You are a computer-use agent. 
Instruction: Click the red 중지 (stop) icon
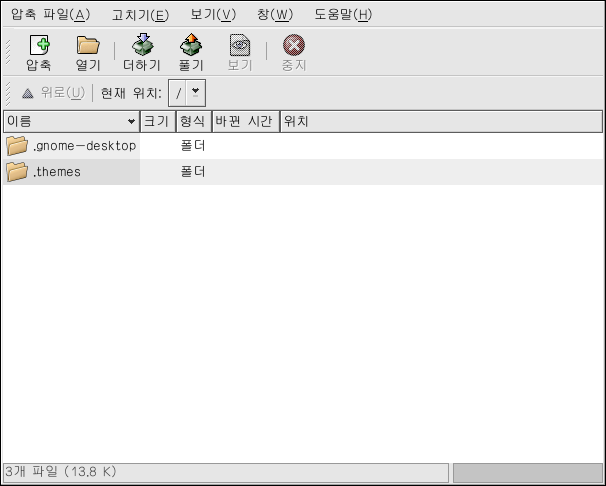click(x=293, y=45)
